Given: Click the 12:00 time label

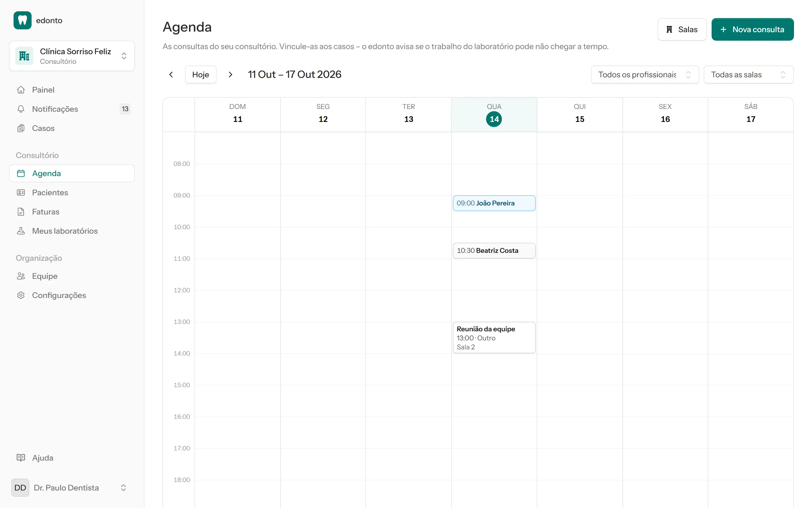Looking at the screenshot, I should 182,290.
